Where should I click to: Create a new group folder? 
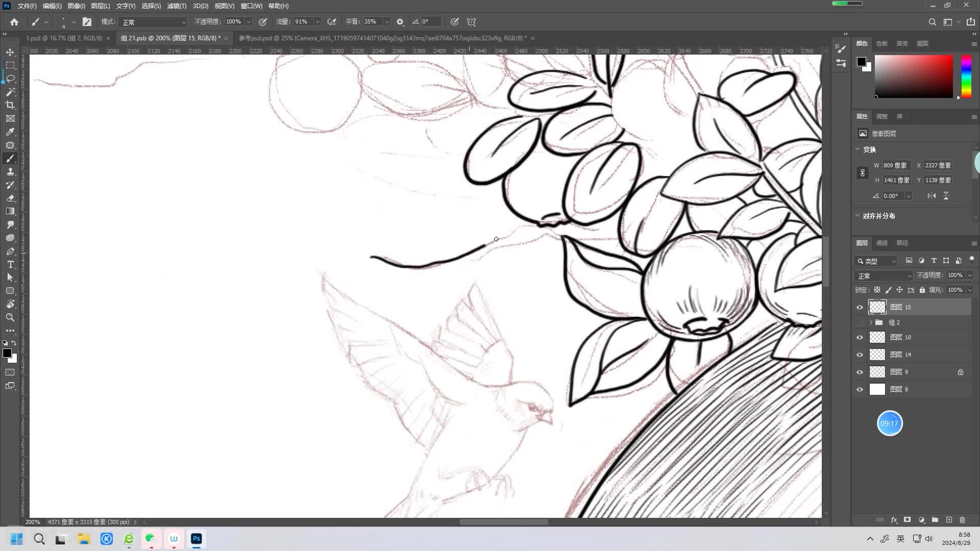point(935,520)
